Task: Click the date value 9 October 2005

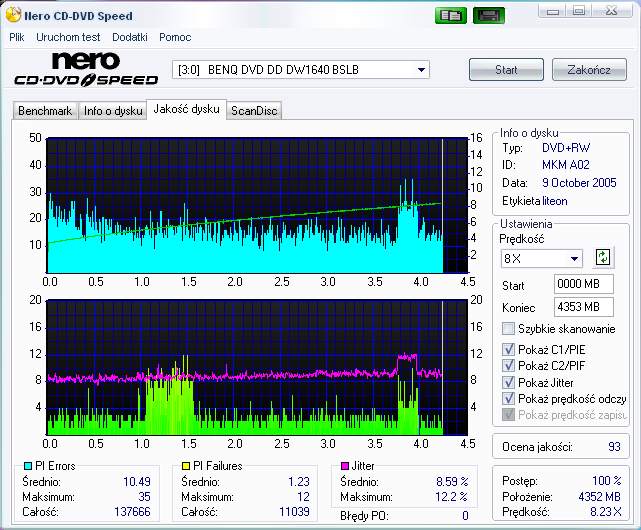Action: coord(579,182)
